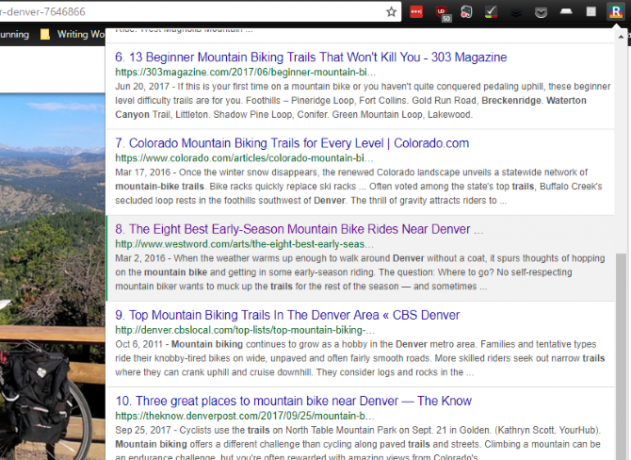Viewport: 631px width, 460px height.
Task: Click the www.colorado.com green URL
Action: 244,158
